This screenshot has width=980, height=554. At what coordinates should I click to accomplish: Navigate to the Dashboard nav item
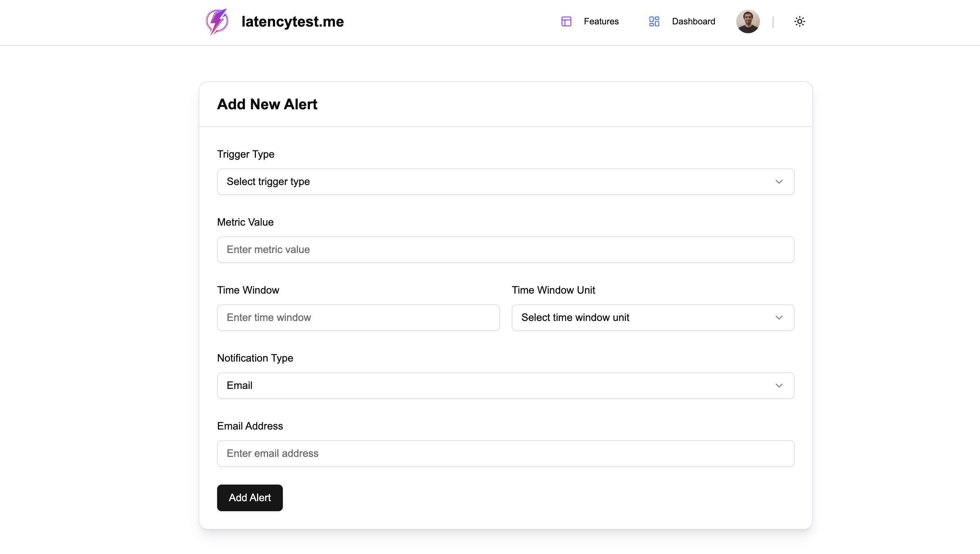[693, 21]
